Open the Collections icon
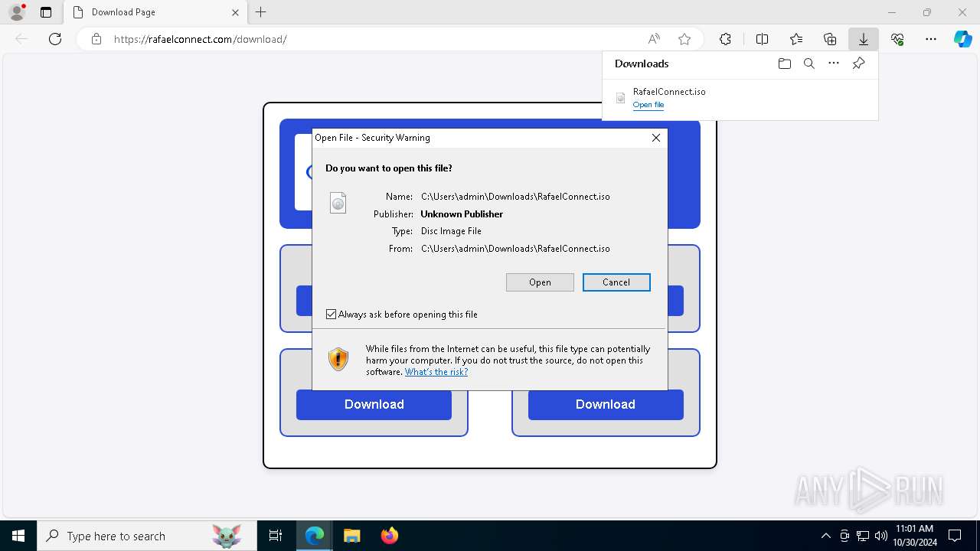 830,39
